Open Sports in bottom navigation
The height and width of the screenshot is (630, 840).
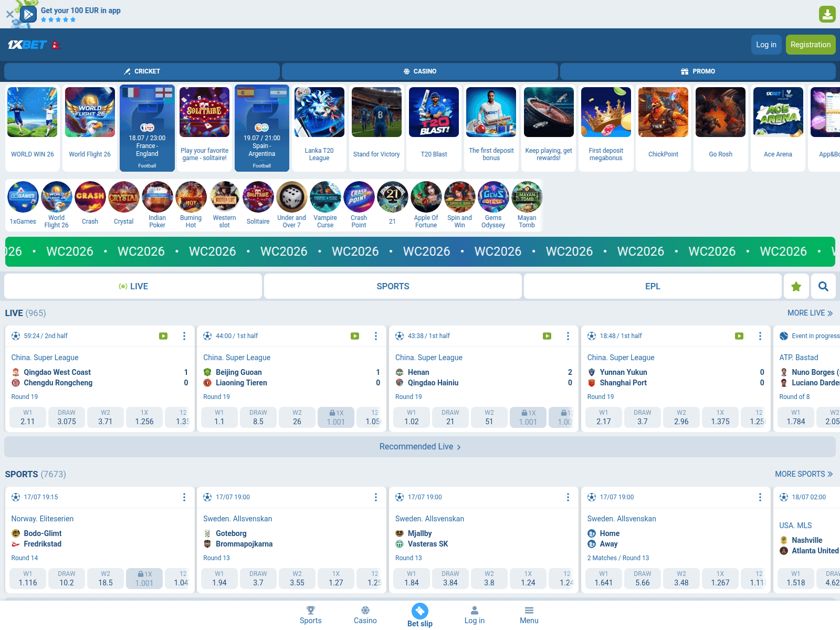point(311,615)
